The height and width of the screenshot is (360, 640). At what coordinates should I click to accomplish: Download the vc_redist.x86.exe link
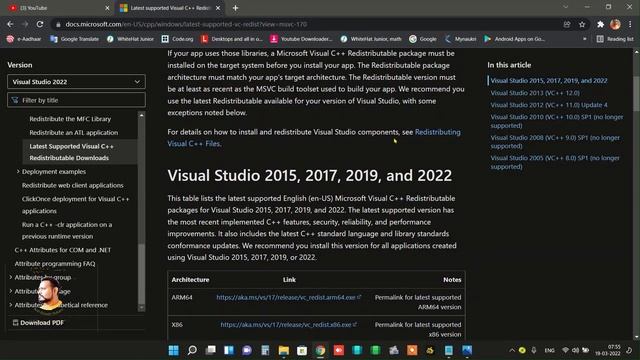coord(289,324)
